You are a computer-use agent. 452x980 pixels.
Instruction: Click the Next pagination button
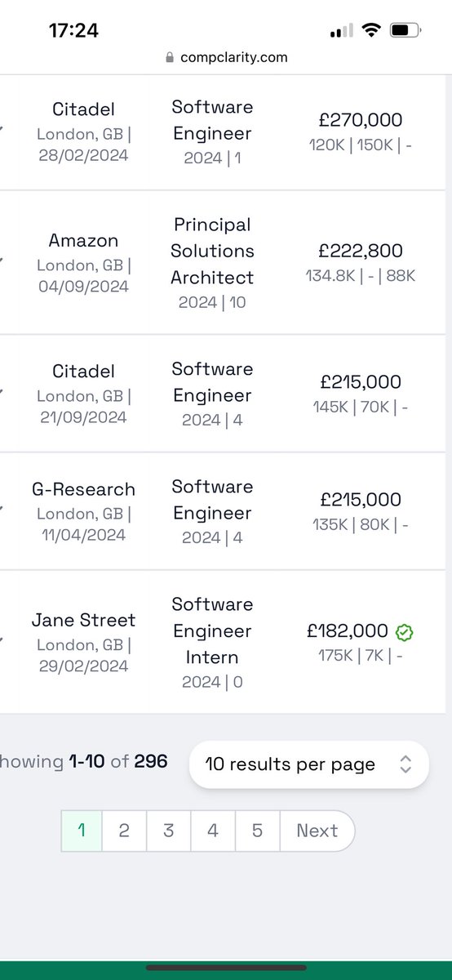(x=317, y=831)
